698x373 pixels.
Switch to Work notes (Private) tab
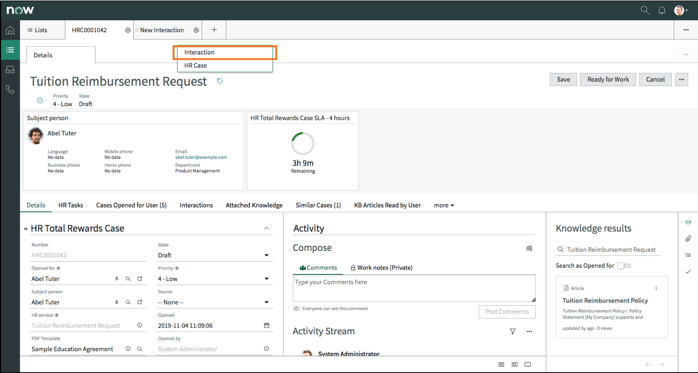pos(381,268)
